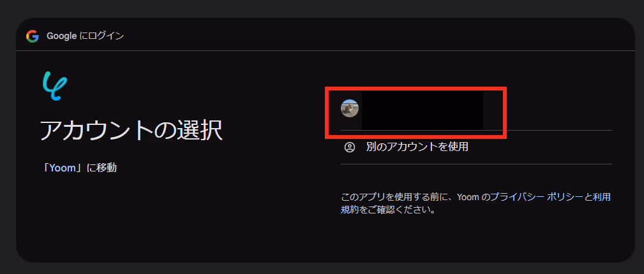Click the divider line under 別のアカウントを使用
This screenshot has height=274, width=644.
pos(476,164)
